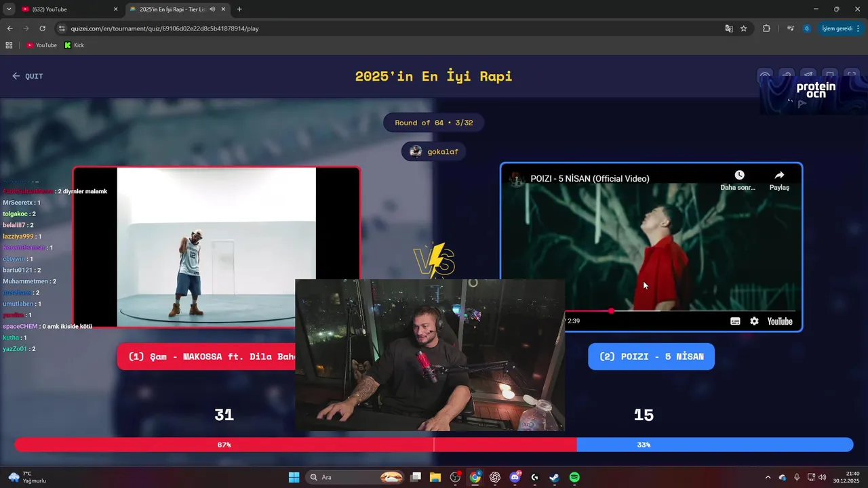This screenshot has height=488, width=868.
Task: Open Task View on the taskbar
Action: (416, 477)
